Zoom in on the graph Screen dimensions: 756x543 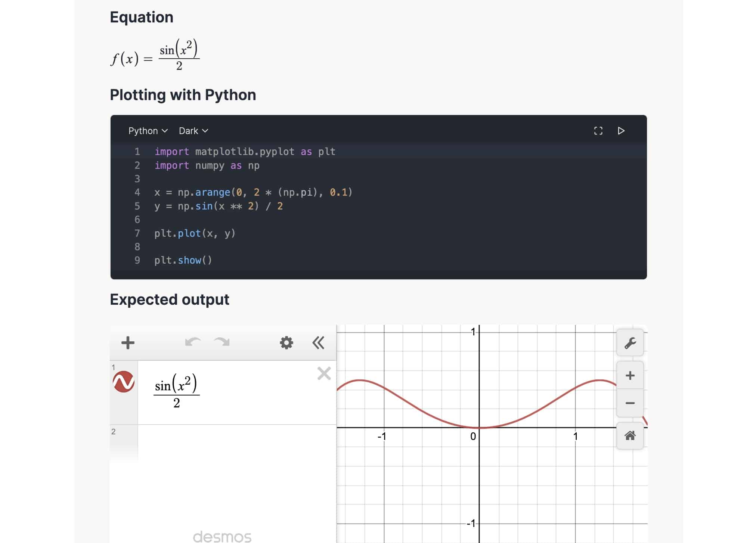630,375
